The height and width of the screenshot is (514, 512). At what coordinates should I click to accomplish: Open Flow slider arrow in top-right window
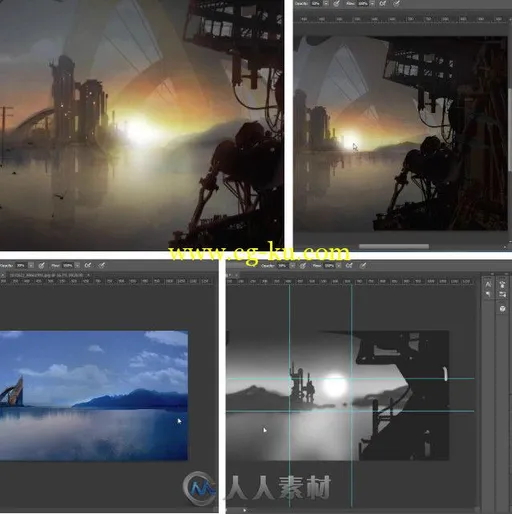click(x=372, y=3)
